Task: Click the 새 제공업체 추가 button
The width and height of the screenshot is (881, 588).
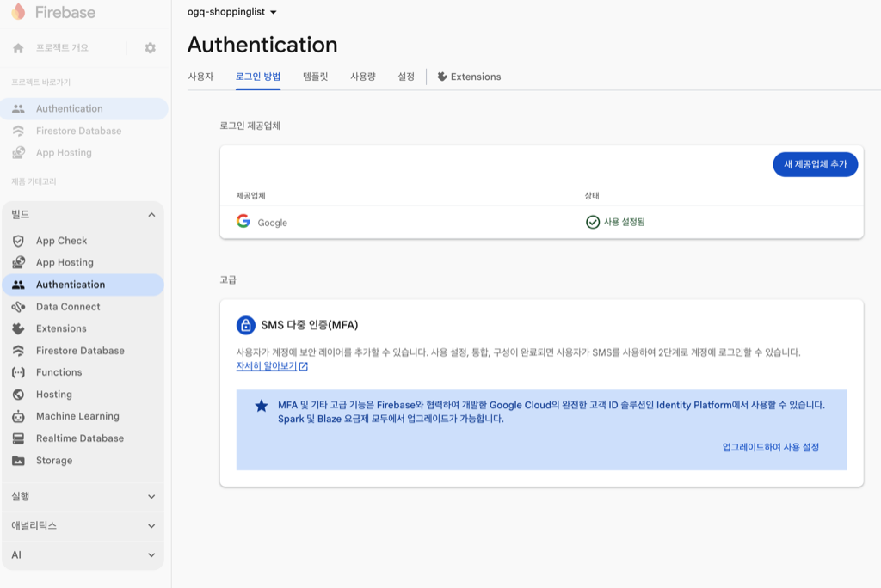Action: click(814, 164)
